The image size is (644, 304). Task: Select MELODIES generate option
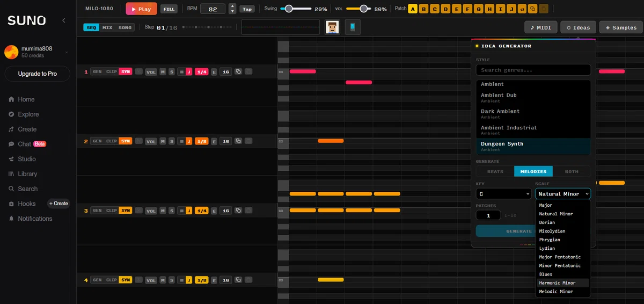click(533, 171)
